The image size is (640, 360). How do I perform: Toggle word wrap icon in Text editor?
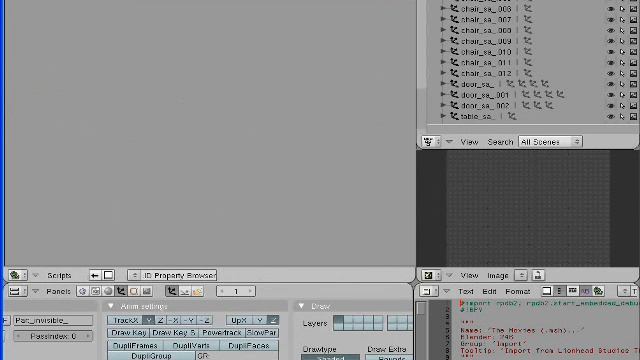(x=573, y=291)
